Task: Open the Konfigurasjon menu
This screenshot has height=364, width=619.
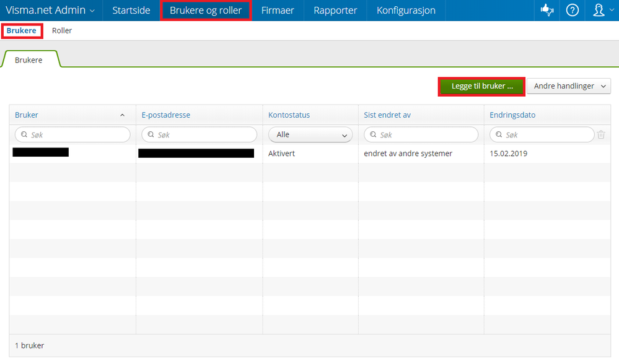Action: 406,11
